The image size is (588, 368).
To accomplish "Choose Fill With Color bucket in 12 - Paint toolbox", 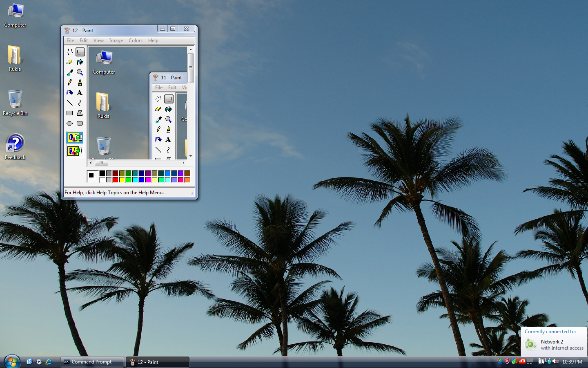I will pyautogui.click(x=80, y=62).
